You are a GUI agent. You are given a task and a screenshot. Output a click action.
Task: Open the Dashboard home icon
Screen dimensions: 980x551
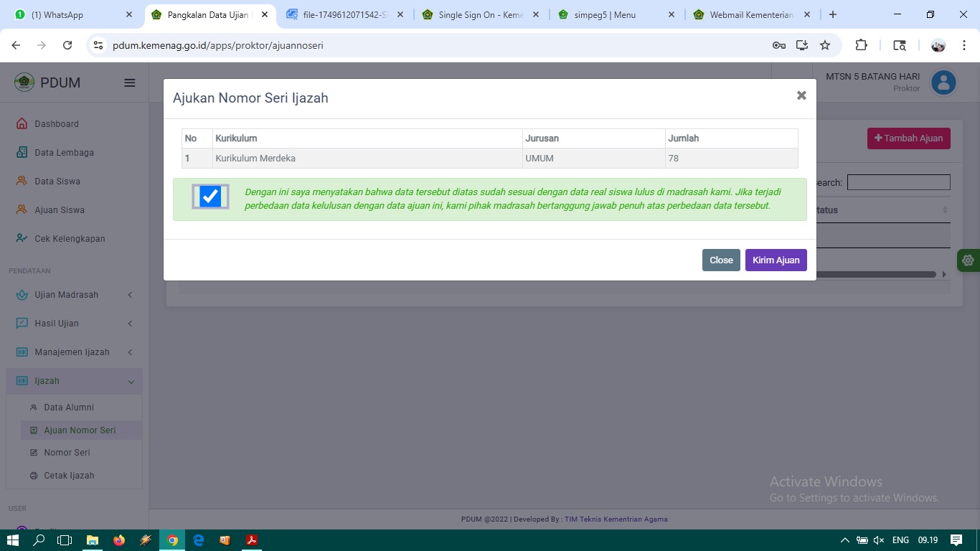click(x=22, y=123)
